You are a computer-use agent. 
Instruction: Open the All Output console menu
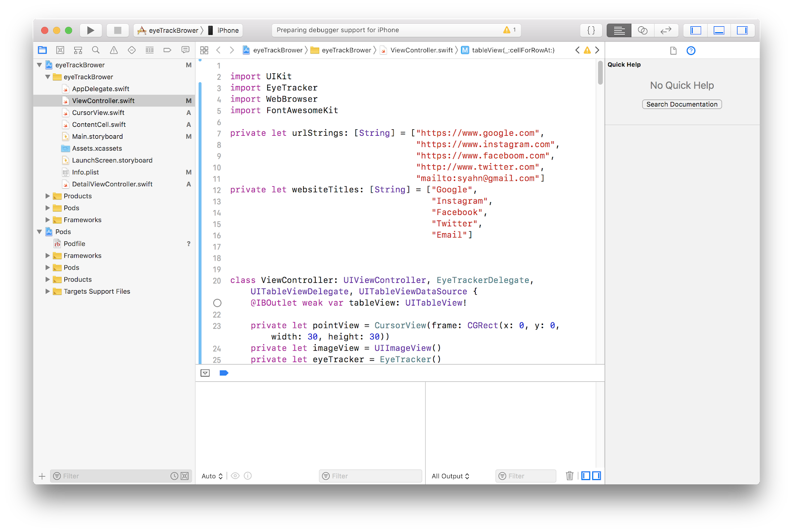click(451, 476)
